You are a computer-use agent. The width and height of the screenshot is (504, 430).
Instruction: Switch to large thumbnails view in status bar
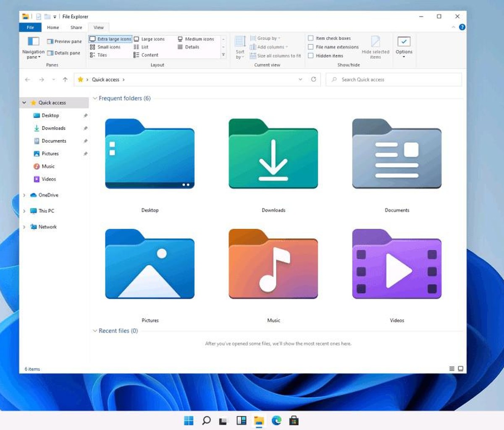pyautogui.click(x=461, y=369)
